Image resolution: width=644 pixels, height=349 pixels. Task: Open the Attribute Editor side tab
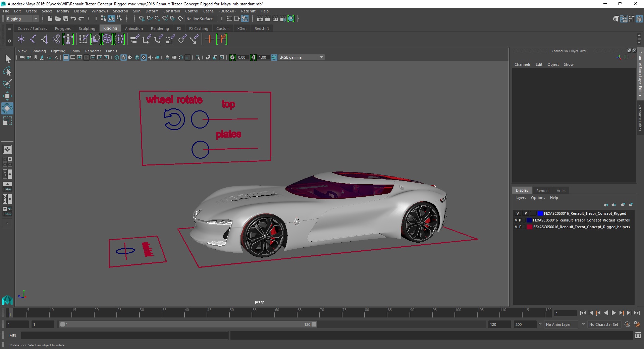pyautogui.click(x=640, y=117)
